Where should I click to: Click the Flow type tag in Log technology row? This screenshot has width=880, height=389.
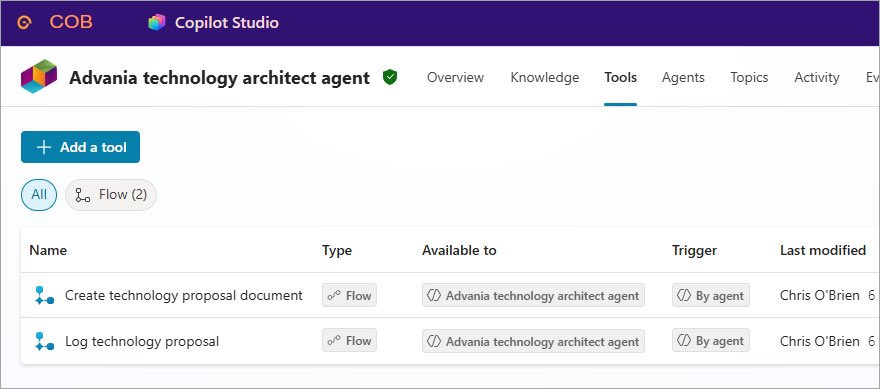point(349,341)
